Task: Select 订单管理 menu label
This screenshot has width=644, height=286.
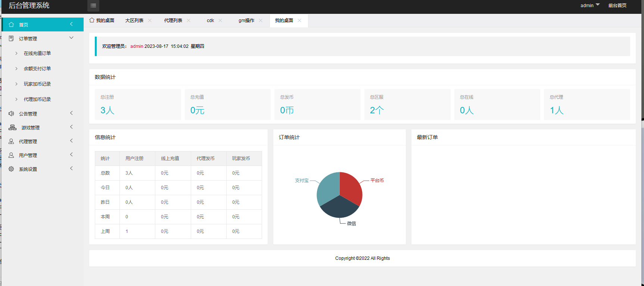Action: pos(28,39)
